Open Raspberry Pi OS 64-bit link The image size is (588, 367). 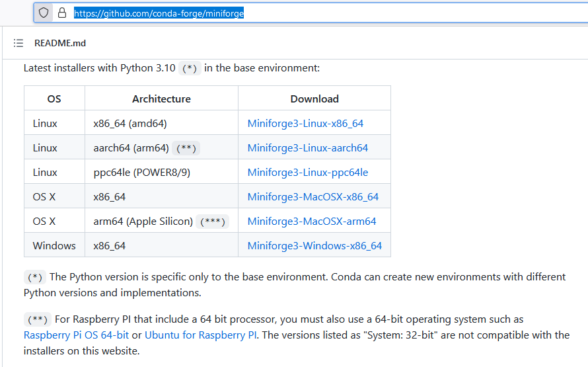pyautogui.click(x=76, y=335)
